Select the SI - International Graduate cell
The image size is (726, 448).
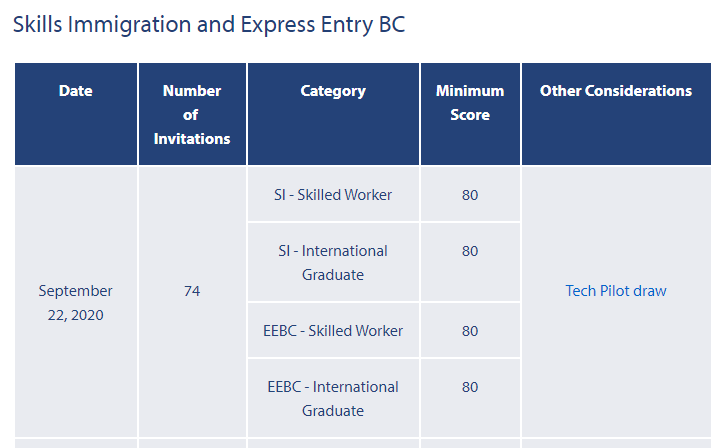333,263
